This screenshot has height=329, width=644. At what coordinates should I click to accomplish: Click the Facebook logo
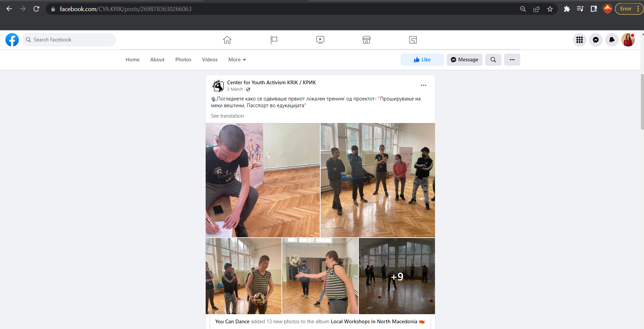(12, 40)
